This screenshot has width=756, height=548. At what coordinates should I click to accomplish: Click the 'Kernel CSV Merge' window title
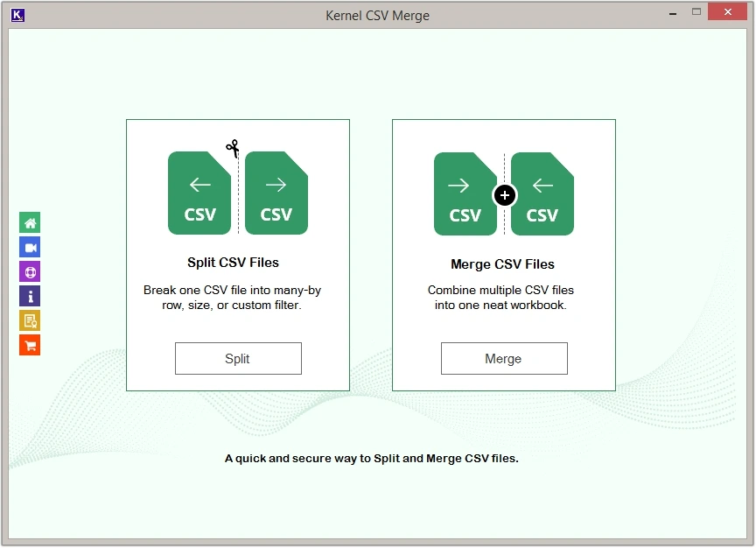pos(377,16)
